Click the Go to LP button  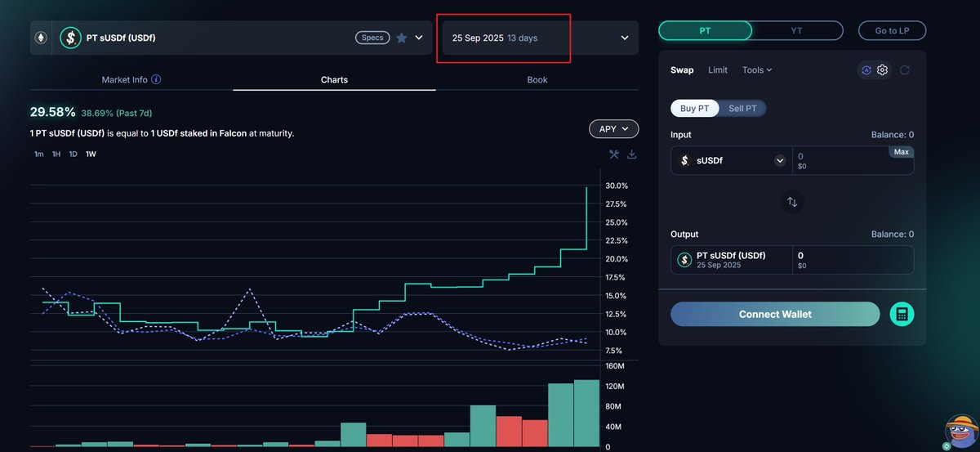[x=892, y=30]
